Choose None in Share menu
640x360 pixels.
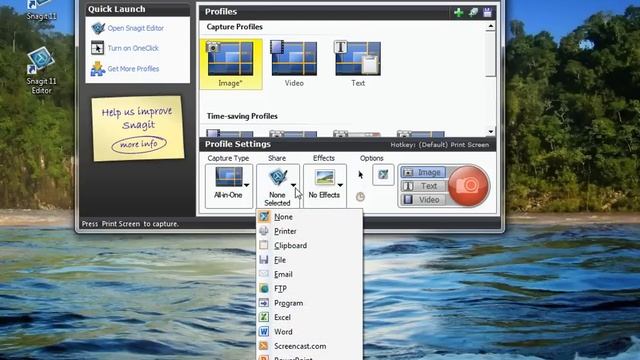coord(309,217)
